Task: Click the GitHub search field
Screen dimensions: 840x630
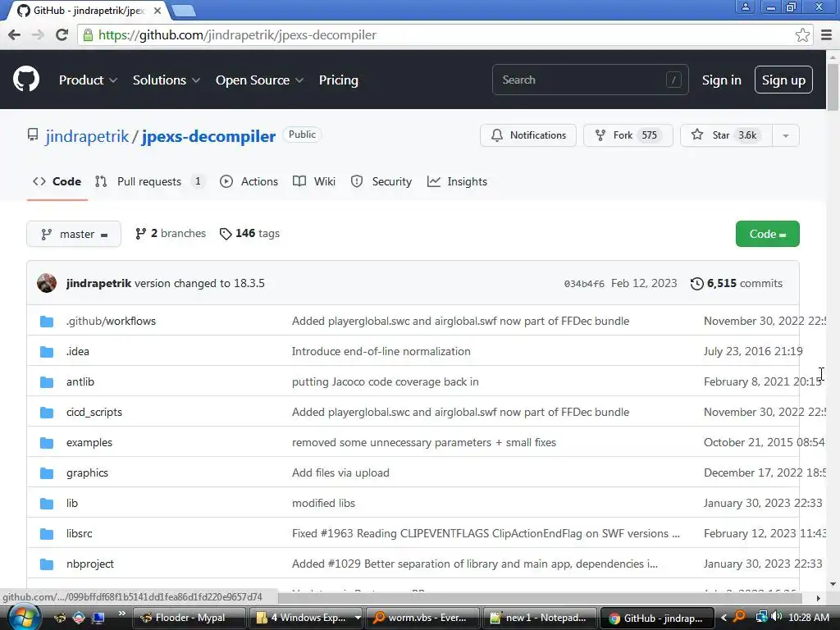Action: [591, 80]
